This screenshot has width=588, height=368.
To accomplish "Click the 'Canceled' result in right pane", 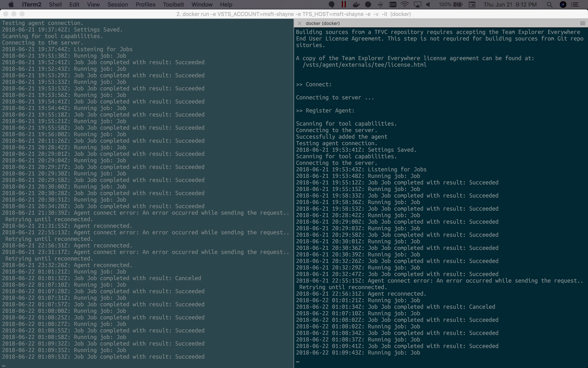I will [482, 307].
